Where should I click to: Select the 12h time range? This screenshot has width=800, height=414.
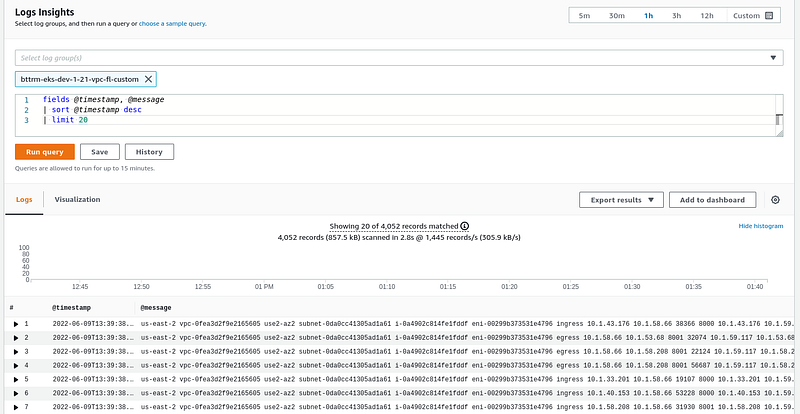tap(707, 15)
